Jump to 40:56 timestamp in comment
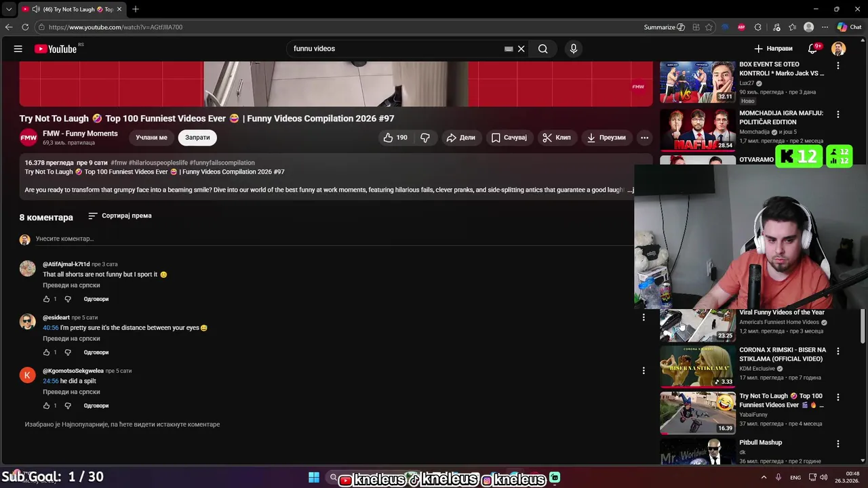 [x=50, y=327]
